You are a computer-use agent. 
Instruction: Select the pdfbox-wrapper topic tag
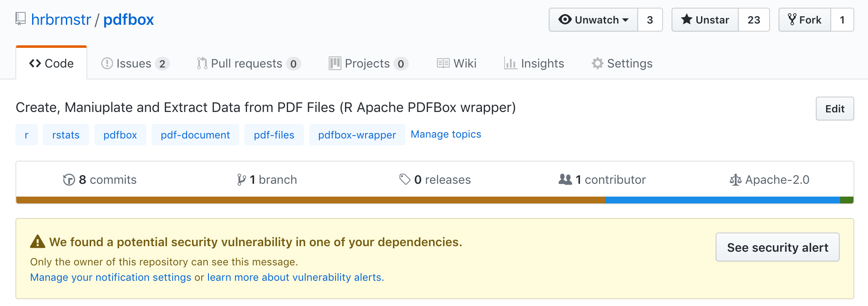click(x=357, y=135)
